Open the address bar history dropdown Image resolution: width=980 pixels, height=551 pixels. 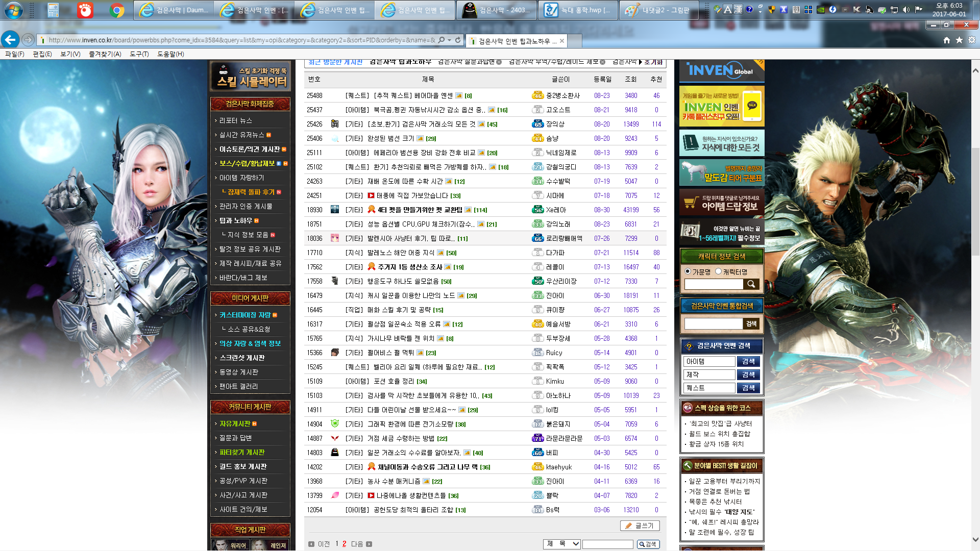tap(450, 41)
